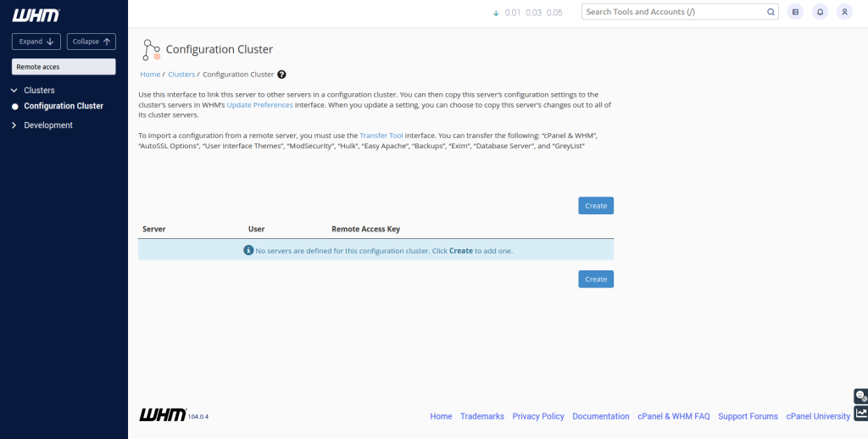Open the notifications bell icon
The width and height of the screenshot is (868, 439).
(x=819, y=12)
